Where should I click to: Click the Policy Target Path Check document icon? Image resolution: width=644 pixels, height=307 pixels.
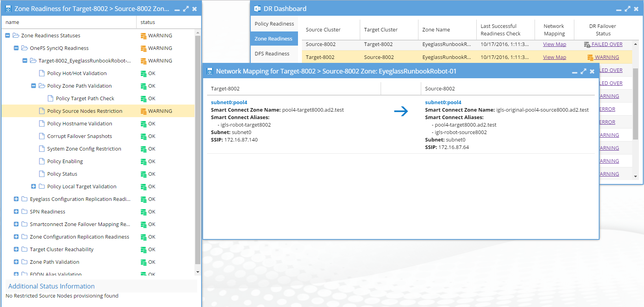[50, 98]
